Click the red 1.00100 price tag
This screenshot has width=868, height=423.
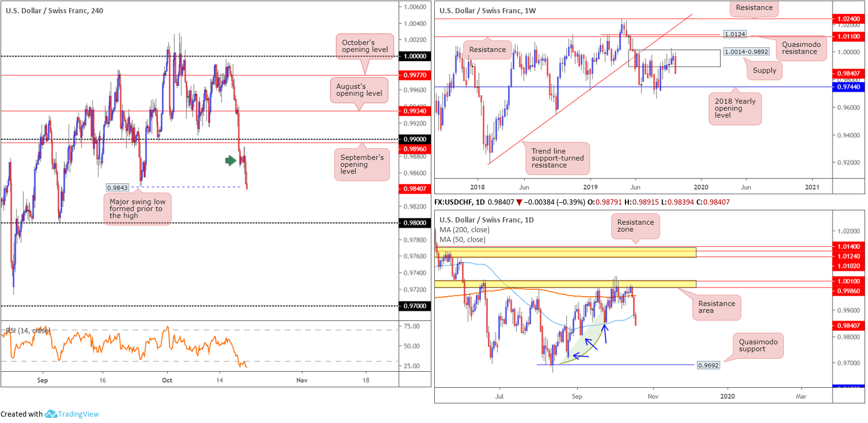[849, 281]
